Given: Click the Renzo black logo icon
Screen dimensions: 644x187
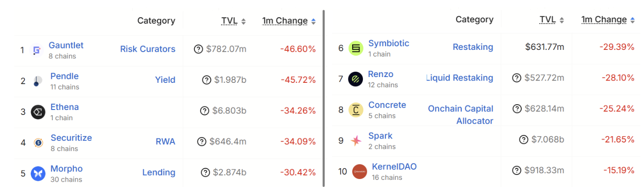Looking at the screenshot, I should (x=356, y=79).
